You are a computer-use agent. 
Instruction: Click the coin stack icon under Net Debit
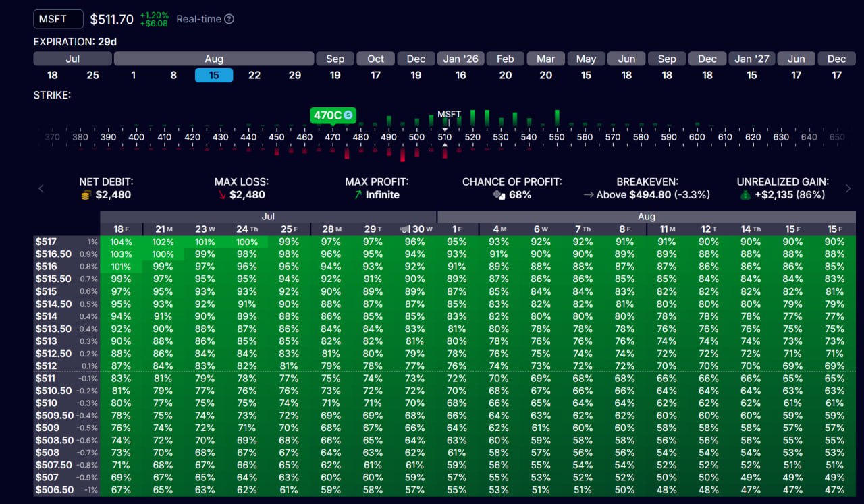coord(85,195)
